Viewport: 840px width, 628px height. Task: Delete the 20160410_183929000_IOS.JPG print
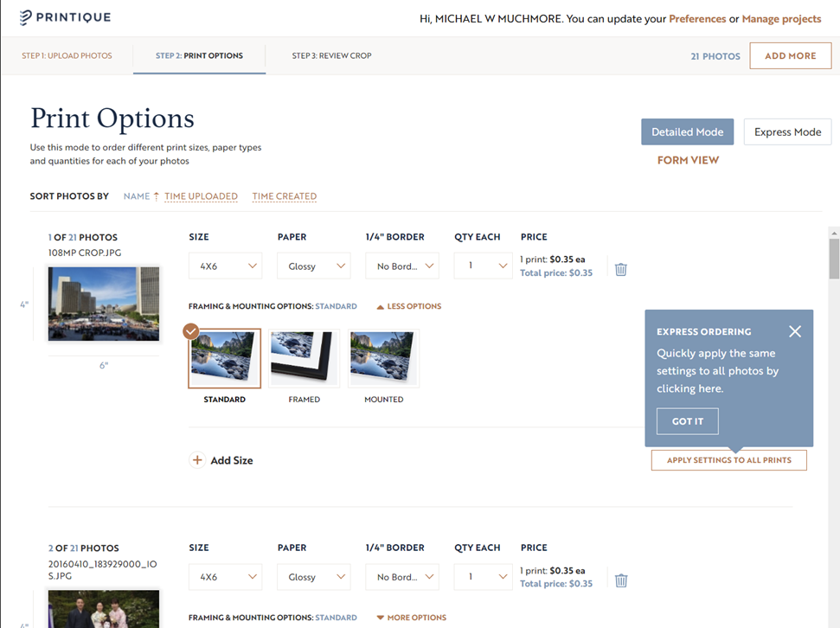coord(620,580)
